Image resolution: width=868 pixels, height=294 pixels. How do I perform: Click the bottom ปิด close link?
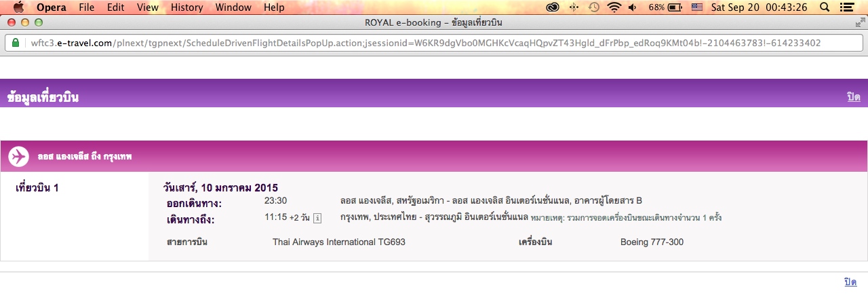click(x=850, y=282)
